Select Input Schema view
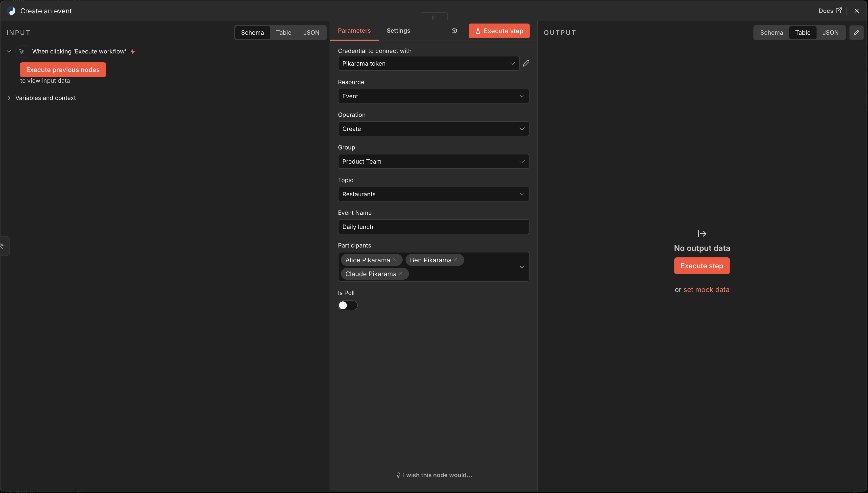Image resolution: width=868 pixels, height=493 pixels. pyautogui.click(x=253, y=32)
